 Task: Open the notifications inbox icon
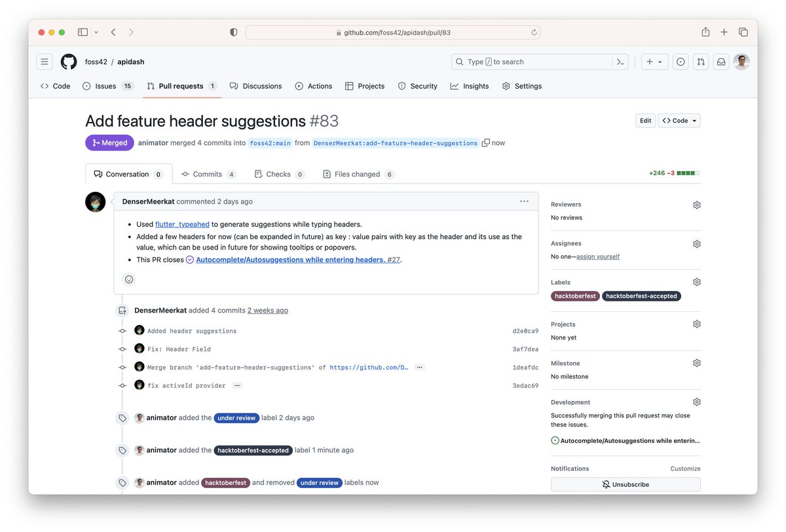point(721,62)
